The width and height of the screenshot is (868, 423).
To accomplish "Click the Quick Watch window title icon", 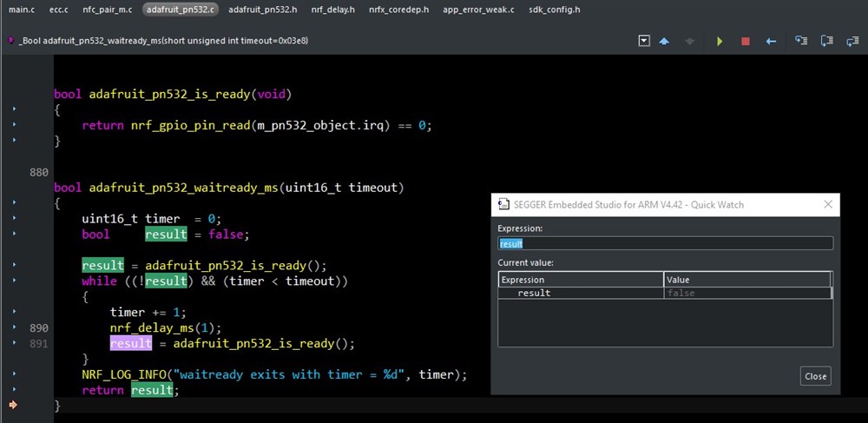I will click(503, 204).
